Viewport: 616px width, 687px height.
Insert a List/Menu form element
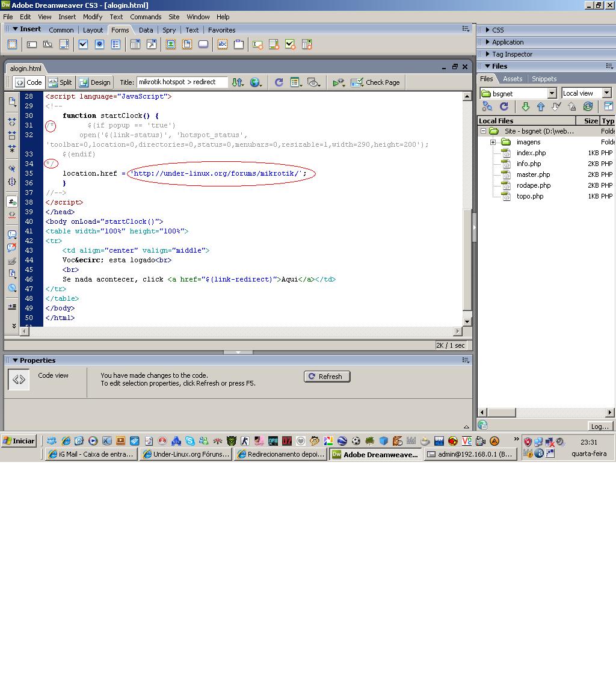click(135, 45)
